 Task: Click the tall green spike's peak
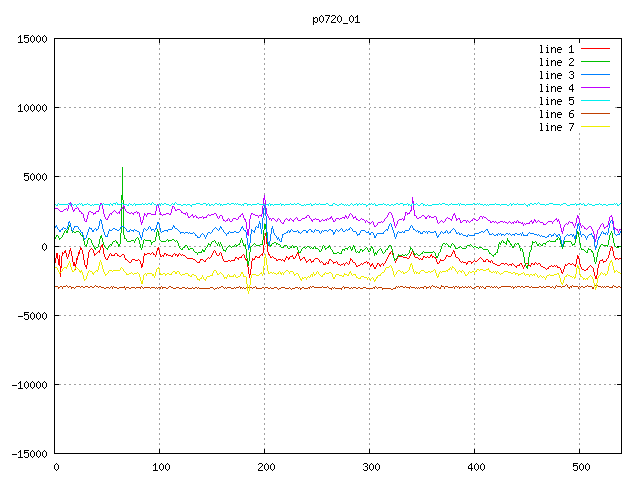[122, 168]
